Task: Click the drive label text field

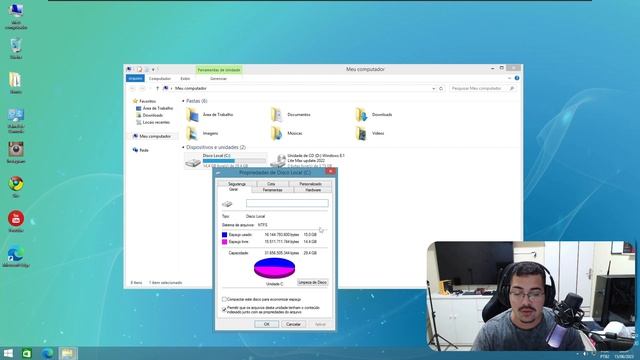Action: pyautogui.click(x=287, y=203)
